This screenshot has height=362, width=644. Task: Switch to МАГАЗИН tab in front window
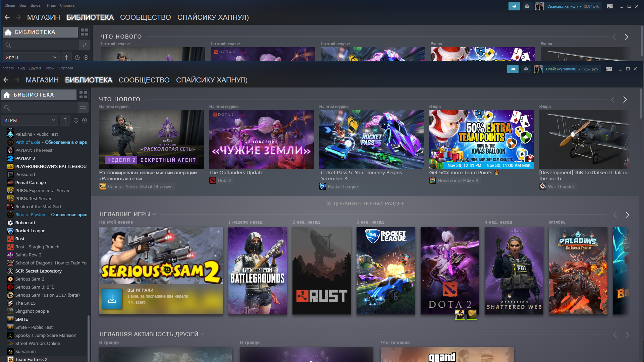[42, 80]
